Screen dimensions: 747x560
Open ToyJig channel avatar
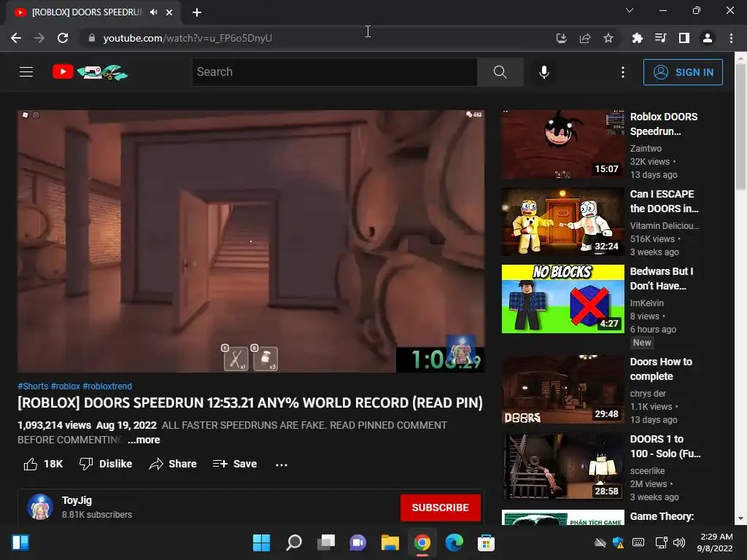pyautogui.click(x=39, y=507)
